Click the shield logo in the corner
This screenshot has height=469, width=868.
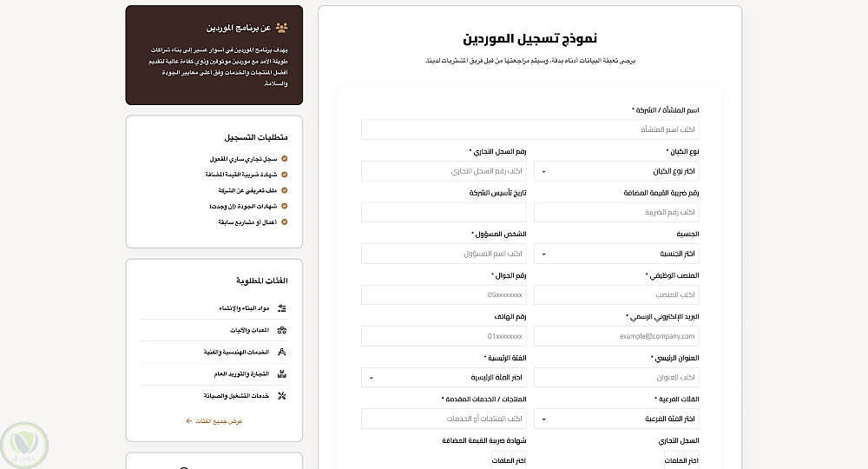tap(24, 445)
